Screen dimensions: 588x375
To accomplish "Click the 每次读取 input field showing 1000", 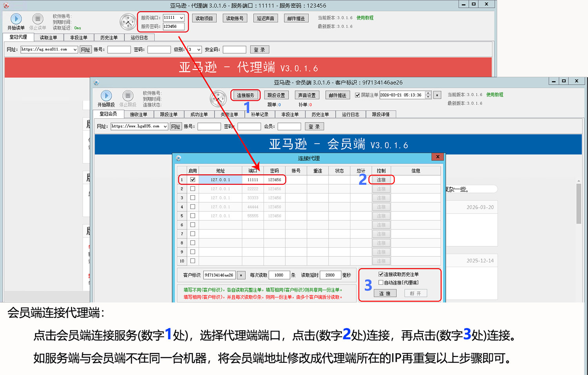I will click(279, 275).
